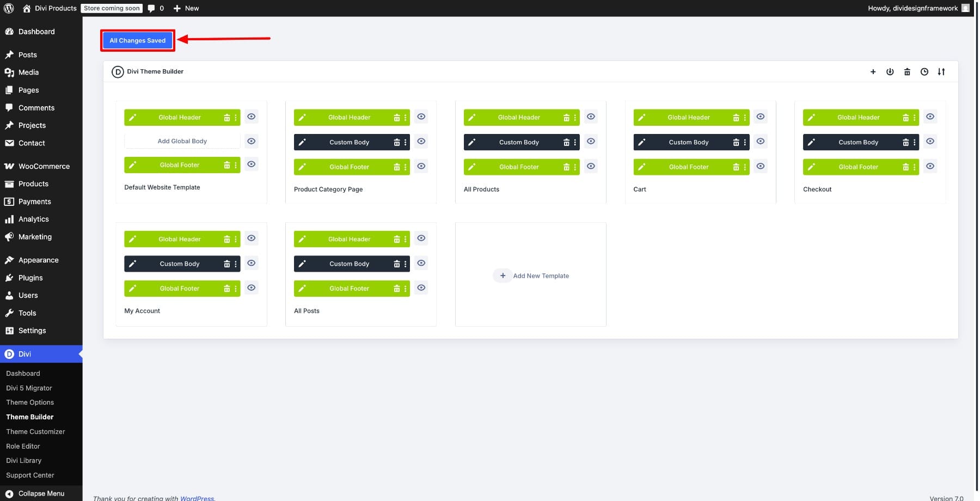Delete Custom Body in All Products template

[x=567, y=143]
